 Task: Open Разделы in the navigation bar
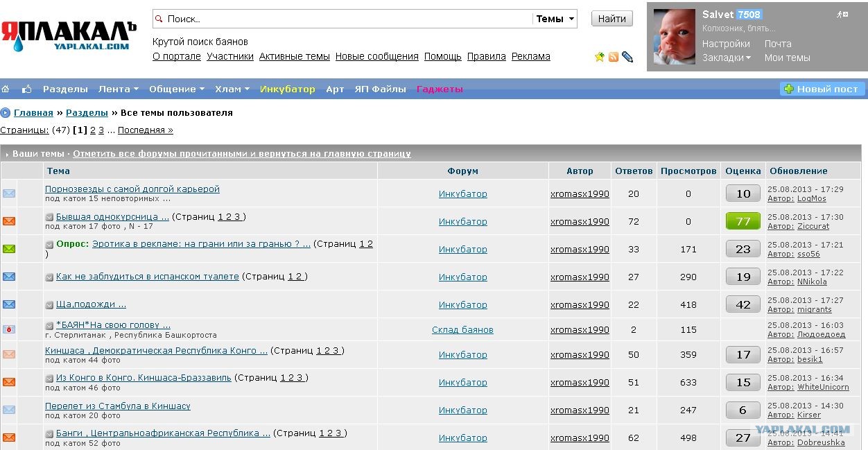pyautogui.click(x=65, y=89)
